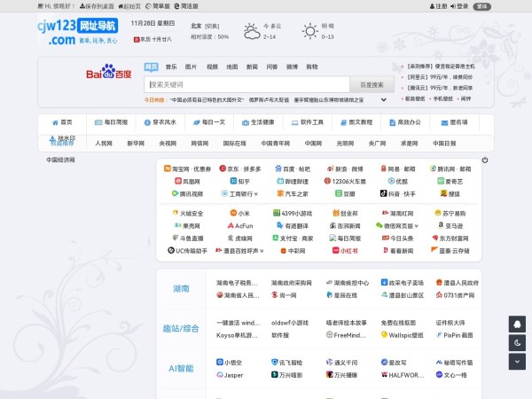This screenshot has width=532, height=399.
Task: Click the notification bell on the right sidebar
Action: click(518, 324)
